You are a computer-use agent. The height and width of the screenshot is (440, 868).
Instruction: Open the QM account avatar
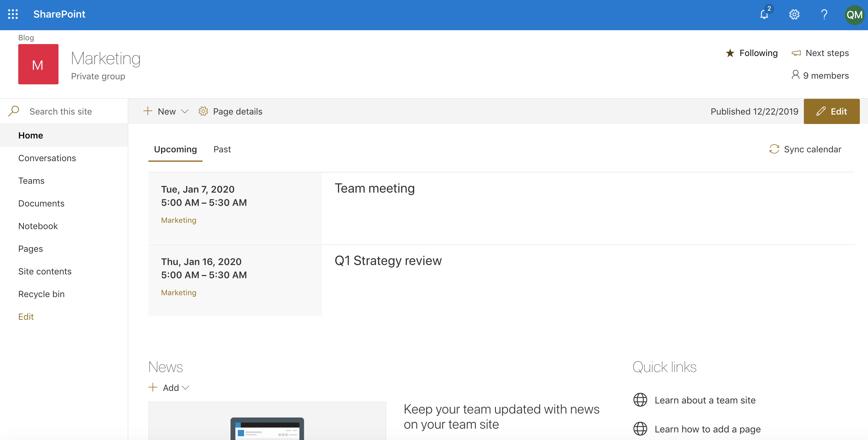pos(854,15)
